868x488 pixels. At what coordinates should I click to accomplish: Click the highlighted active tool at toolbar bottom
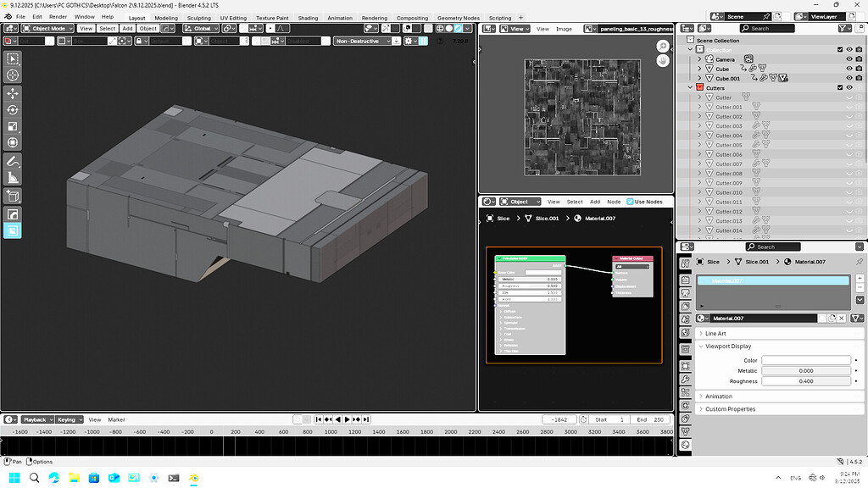[13, 230]
